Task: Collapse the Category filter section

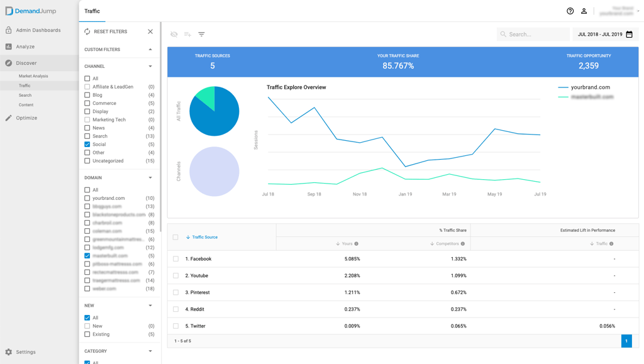Action: (150, 351)
